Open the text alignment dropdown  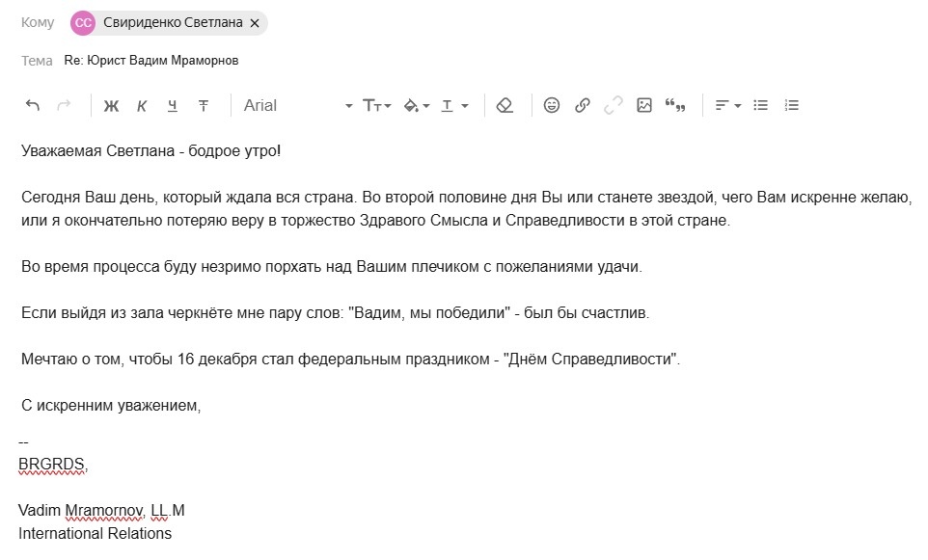[727, 105]
